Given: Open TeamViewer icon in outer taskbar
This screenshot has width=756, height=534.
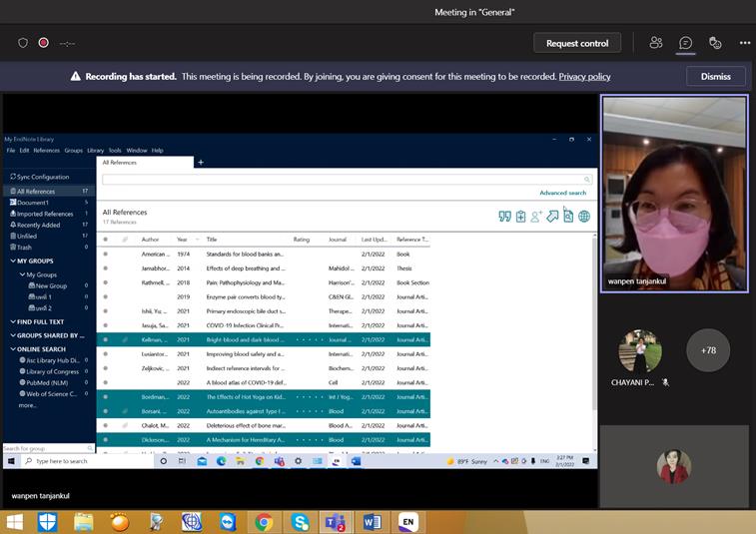Looking at the screenshot, I should coord(228,522).
